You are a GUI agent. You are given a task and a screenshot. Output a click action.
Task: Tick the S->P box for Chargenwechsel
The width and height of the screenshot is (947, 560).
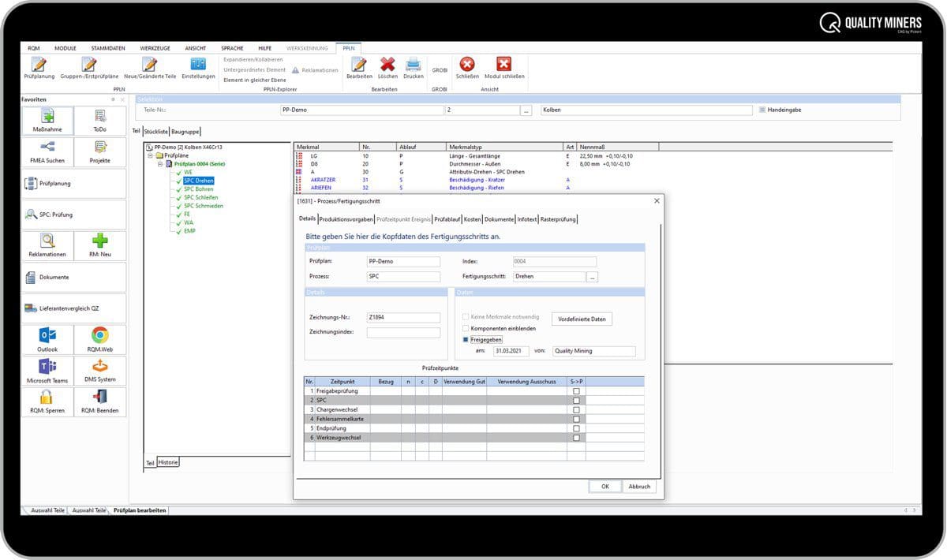coord(576,409)
